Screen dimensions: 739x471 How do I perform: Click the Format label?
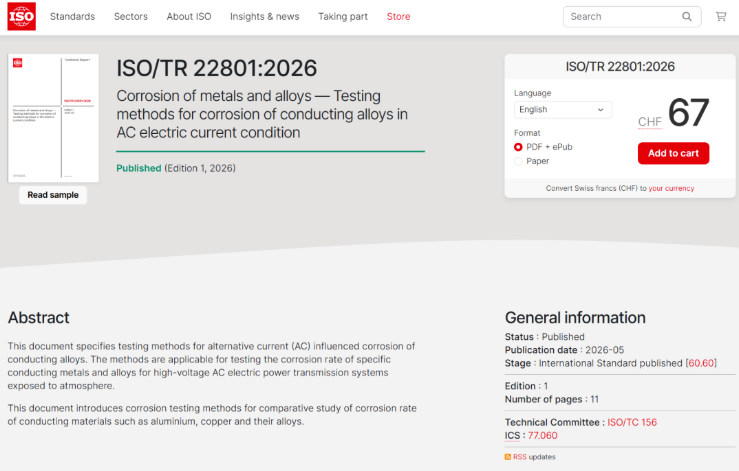[x=527, y=133]
